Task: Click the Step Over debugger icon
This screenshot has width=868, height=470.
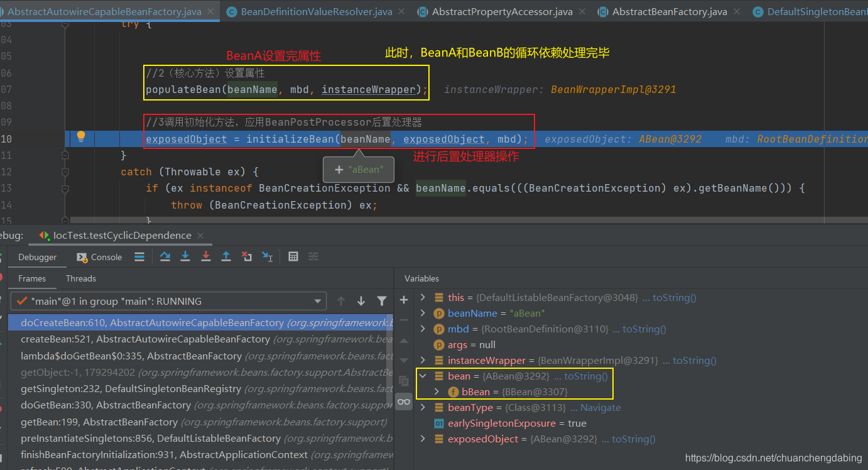Action: tap(165, 256)
